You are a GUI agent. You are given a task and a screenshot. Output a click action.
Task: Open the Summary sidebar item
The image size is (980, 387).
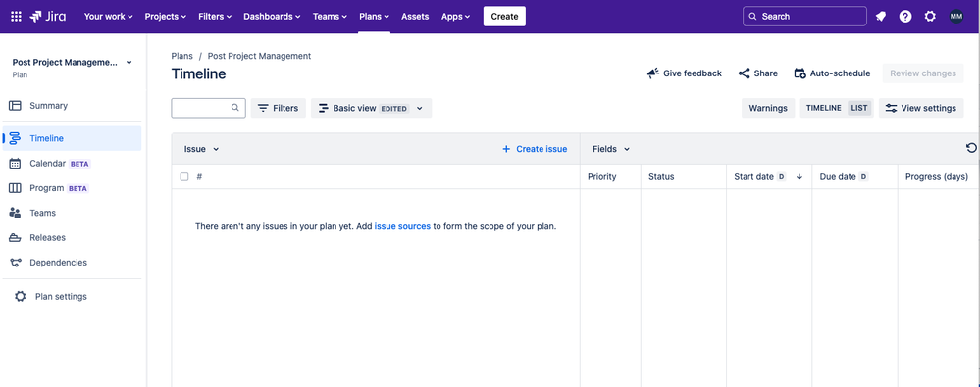point(72,106)
